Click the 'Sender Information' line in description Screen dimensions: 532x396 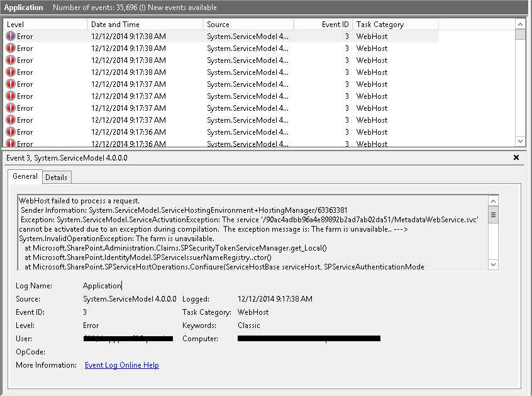184,210
